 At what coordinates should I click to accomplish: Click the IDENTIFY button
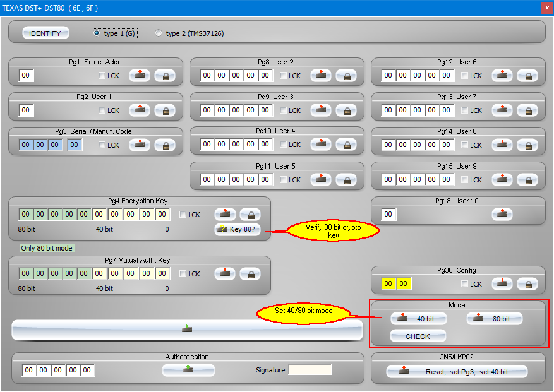click(x=45, y=33)
